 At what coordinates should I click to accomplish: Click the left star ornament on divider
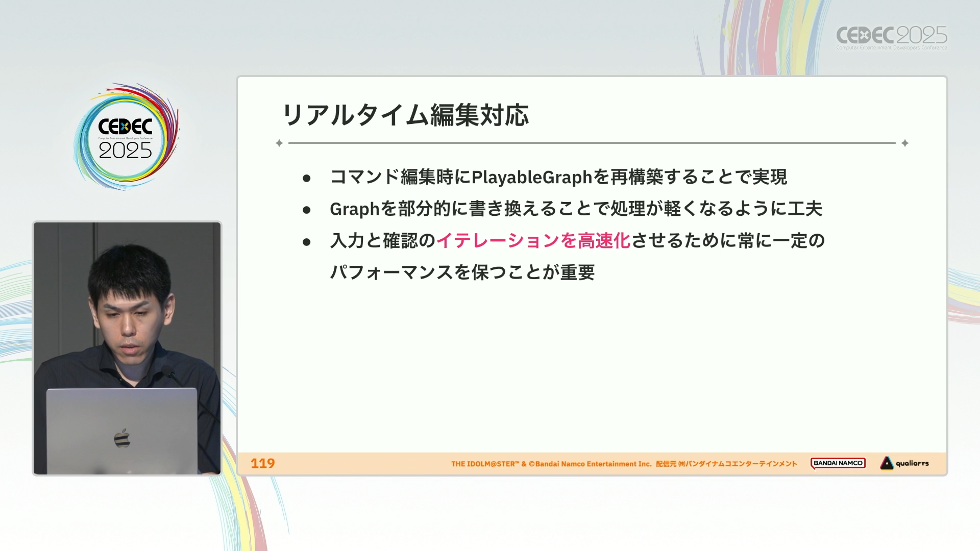pos(279,143)
